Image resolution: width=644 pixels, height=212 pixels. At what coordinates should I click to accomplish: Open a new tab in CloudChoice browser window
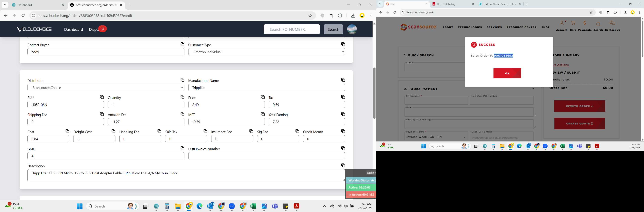click(130, 5)
